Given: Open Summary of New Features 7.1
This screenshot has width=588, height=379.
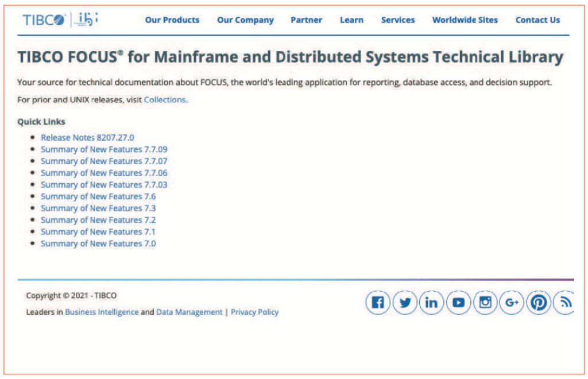Looking at the screenshot, I should point(98,231).
